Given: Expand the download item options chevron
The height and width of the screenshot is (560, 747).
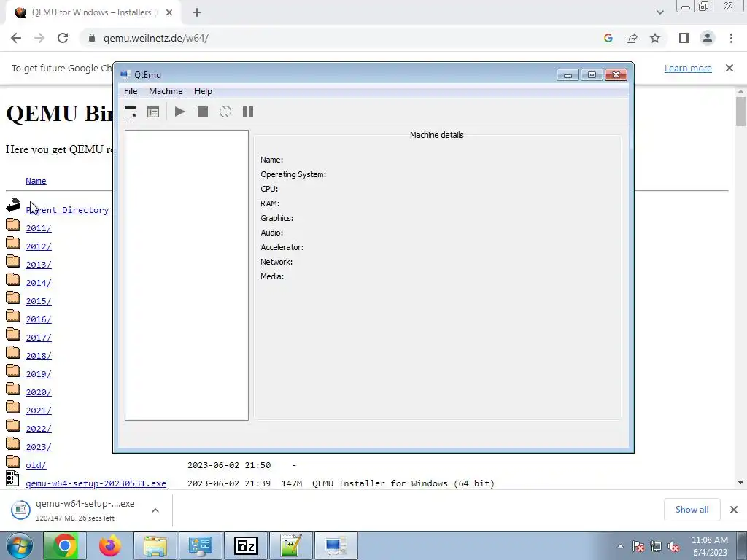Looking at the screenshot, I should pos(155,510).
